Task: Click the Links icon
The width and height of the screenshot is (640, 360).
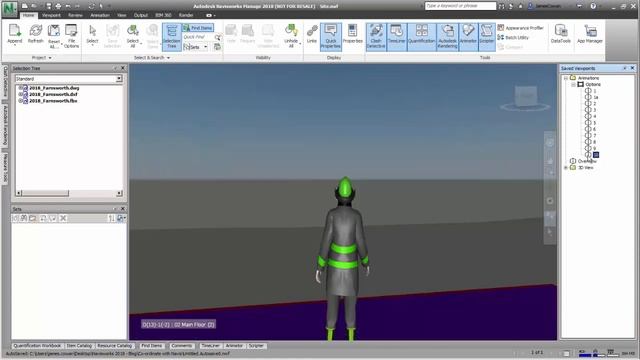Action: coord(312,34)
